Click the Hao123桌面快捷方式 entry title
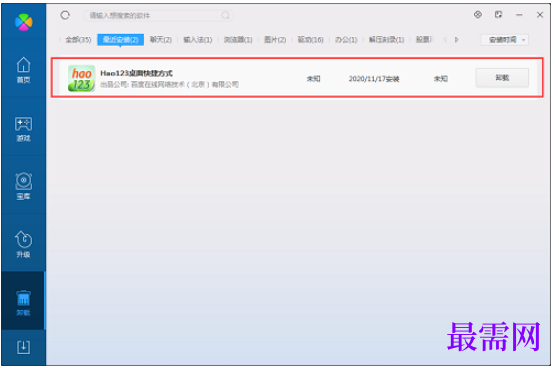This screenshot has height=368, width=559. 137,73
